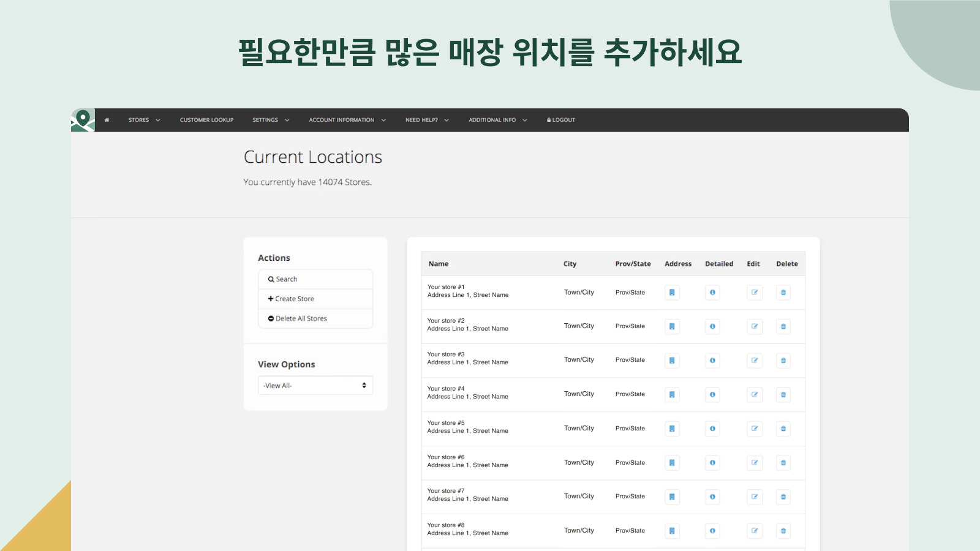Open CUSTOMER LOOKUP in navigation bar
The image size is (980, 551).
pyautogui.click(x=206, y=120)
